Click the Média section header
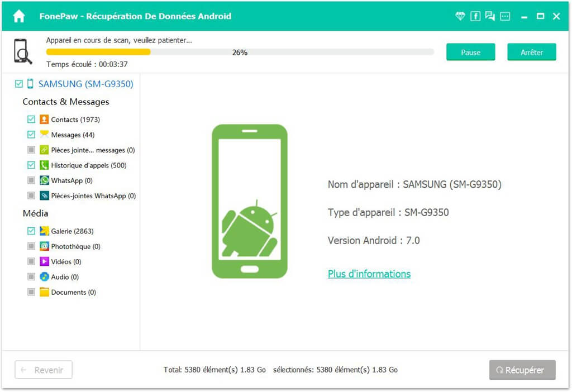Viewport: 572px width, 392px height. tap(35, 213)
